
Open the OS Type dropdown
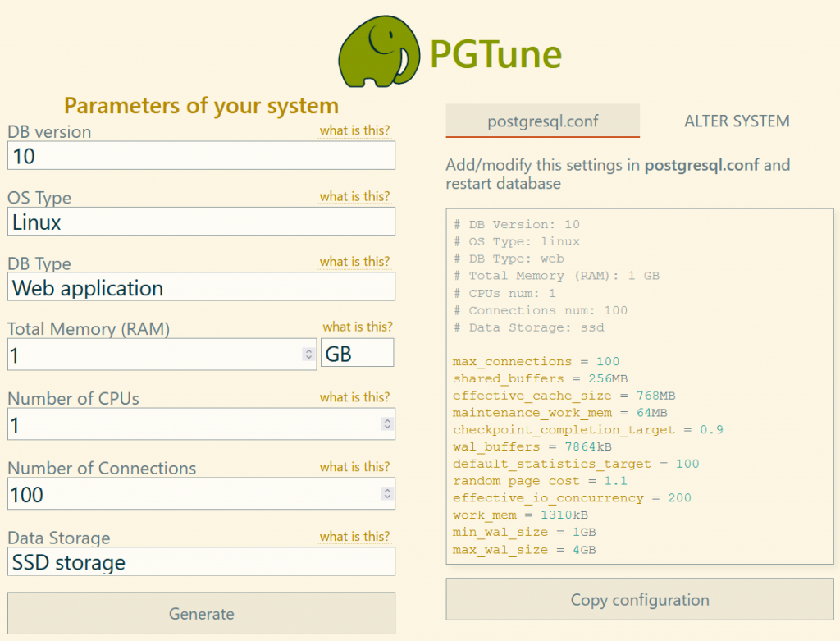[201, 222]
